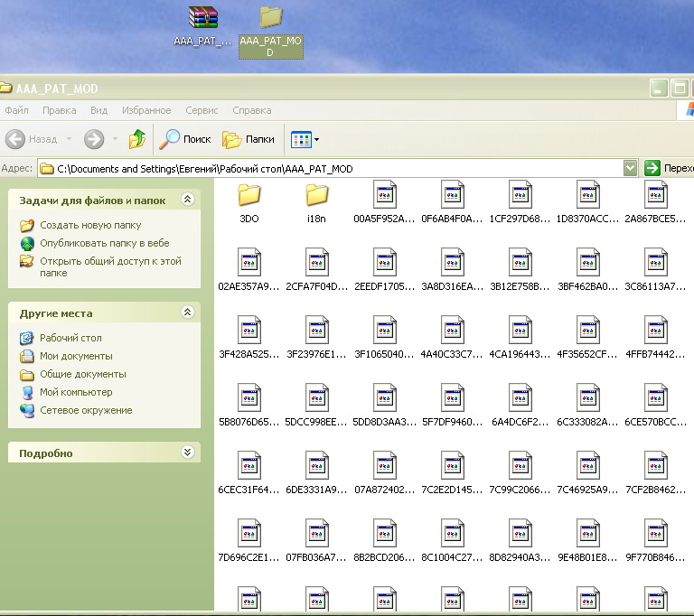Click the Forward navigation arrow
Viewport: 694px width, 616px height.
click(x=93, y=139)
